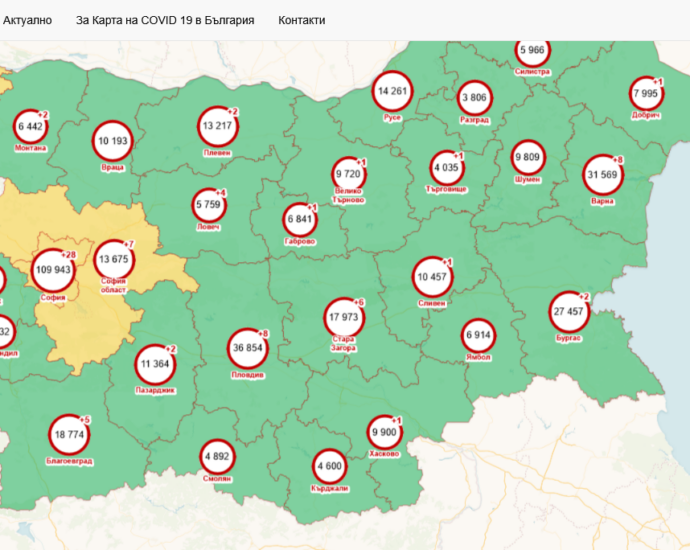Click the Пазарджик region label
The width and height of the screenshot is (690, 550).
coord(155,391)
